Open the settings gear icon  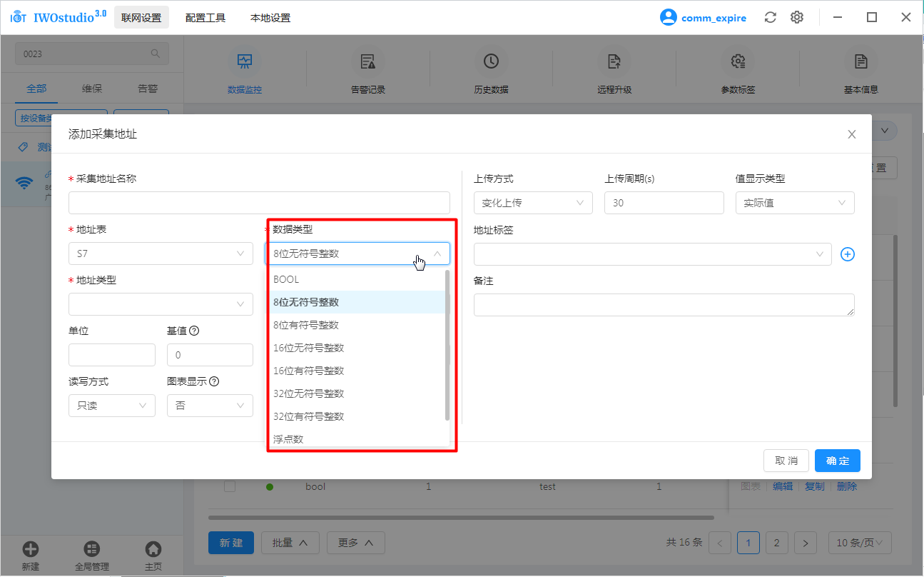point(797,18)
